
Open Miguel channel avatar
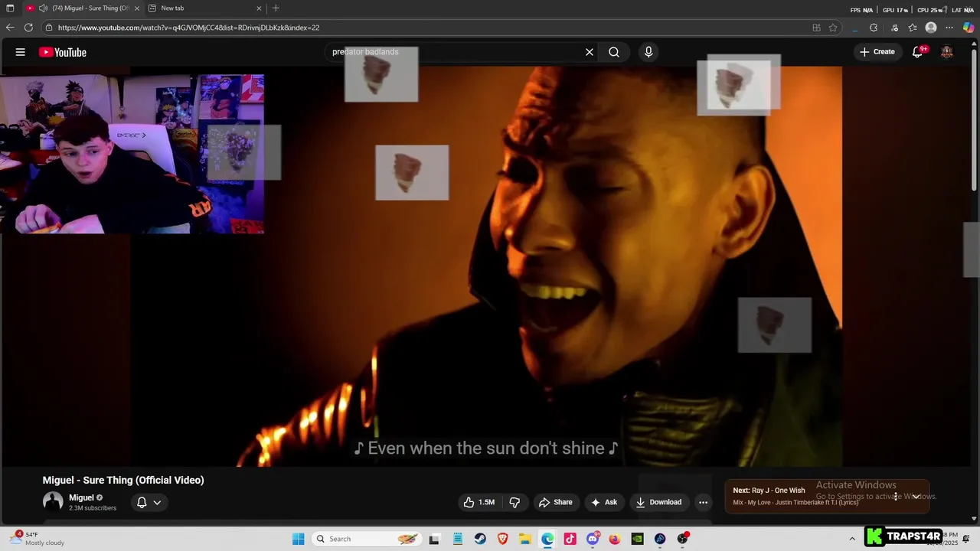click(x=53, y=502)
